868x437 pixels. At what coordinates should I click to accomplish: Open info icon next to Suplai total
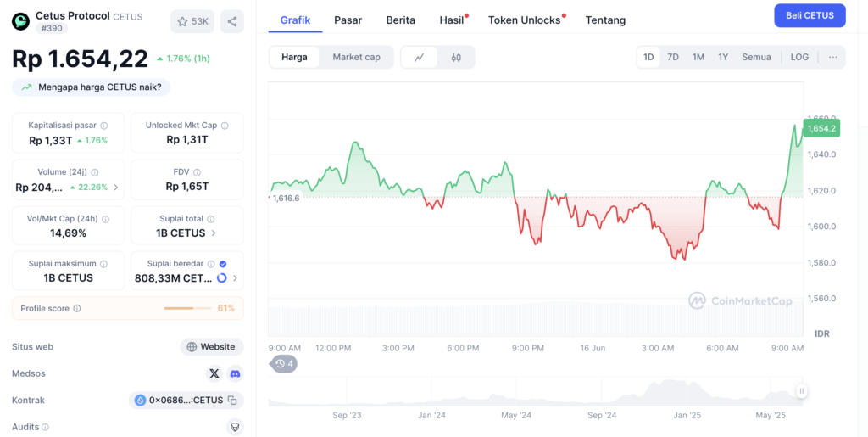(x=211, y=219)
